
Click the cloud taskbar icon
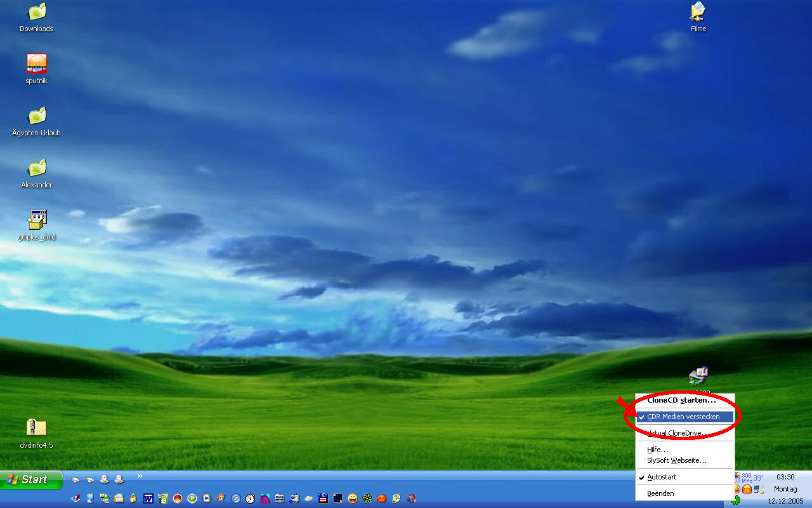tap(309, 498)
